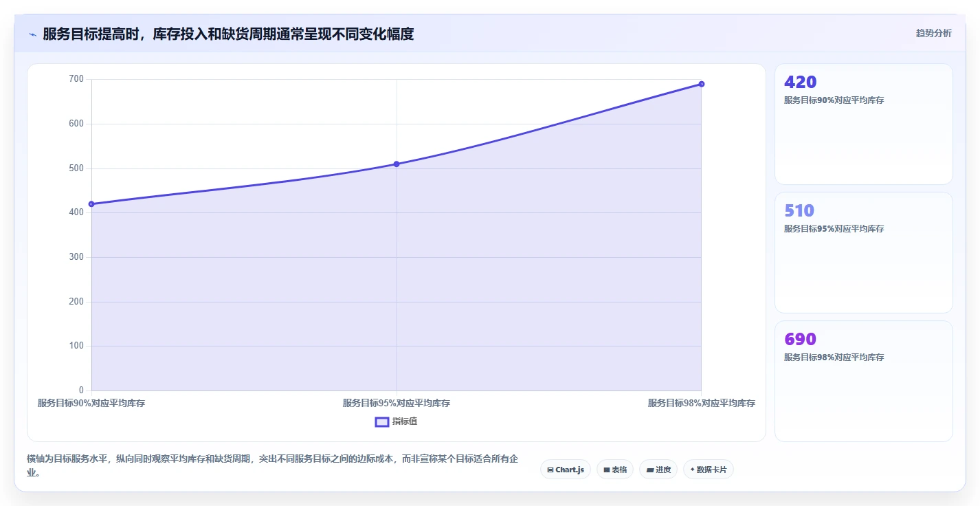The width and height of the screenshot is (980, 506).
Task: Click x-axis label 服务目标90%对应平均库存
Action: click(91, 404)
